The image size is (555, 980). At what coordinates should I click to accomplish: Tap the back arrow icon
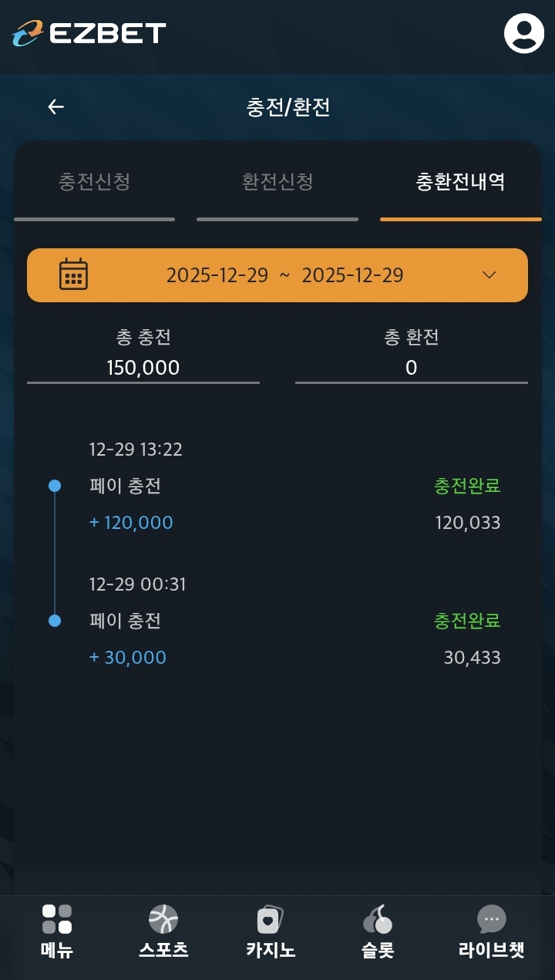tap(55, 107)
